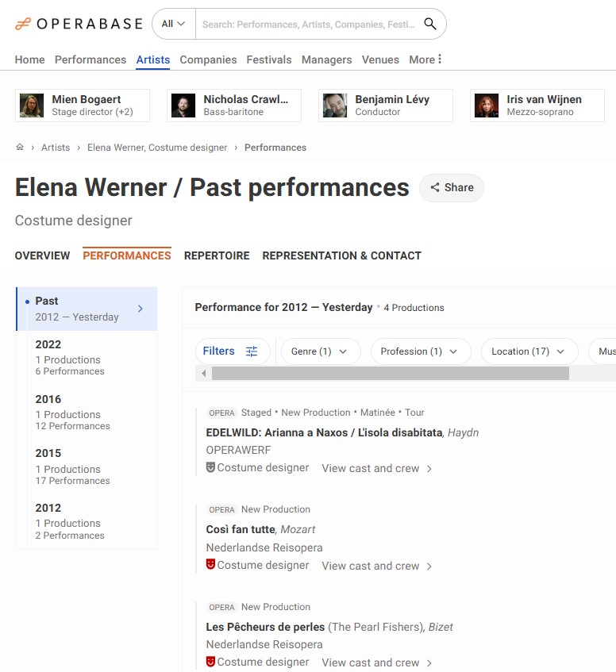616x672 pixels.
Task: Expand the Profession (1) filter dropdown
Action: coord(420,351)
